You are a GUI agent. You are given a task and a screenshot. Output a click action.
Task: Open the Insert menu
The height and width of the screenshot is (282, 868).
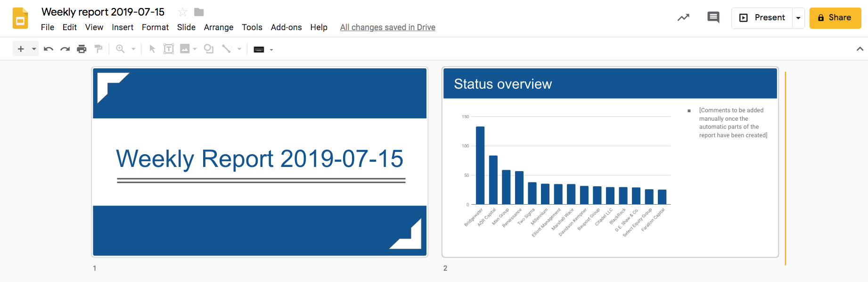pyautogui.click(x=123, y=27)
